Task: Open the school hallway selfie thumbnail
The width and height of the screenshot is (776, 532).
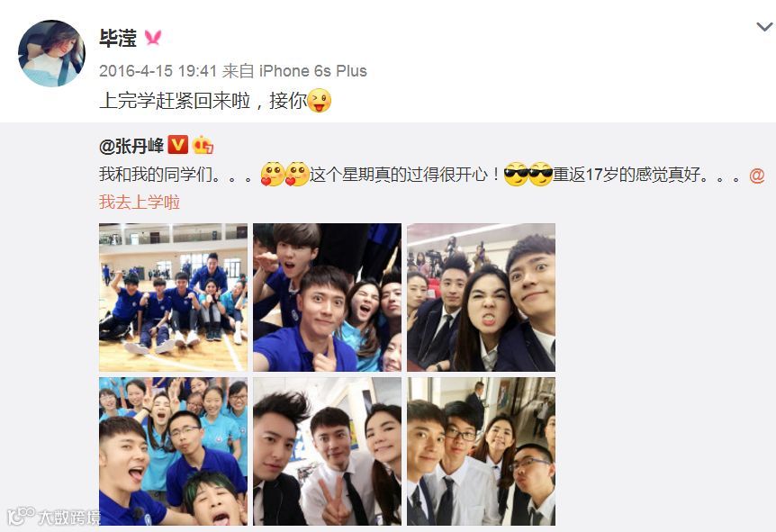Action: [481, 451]
